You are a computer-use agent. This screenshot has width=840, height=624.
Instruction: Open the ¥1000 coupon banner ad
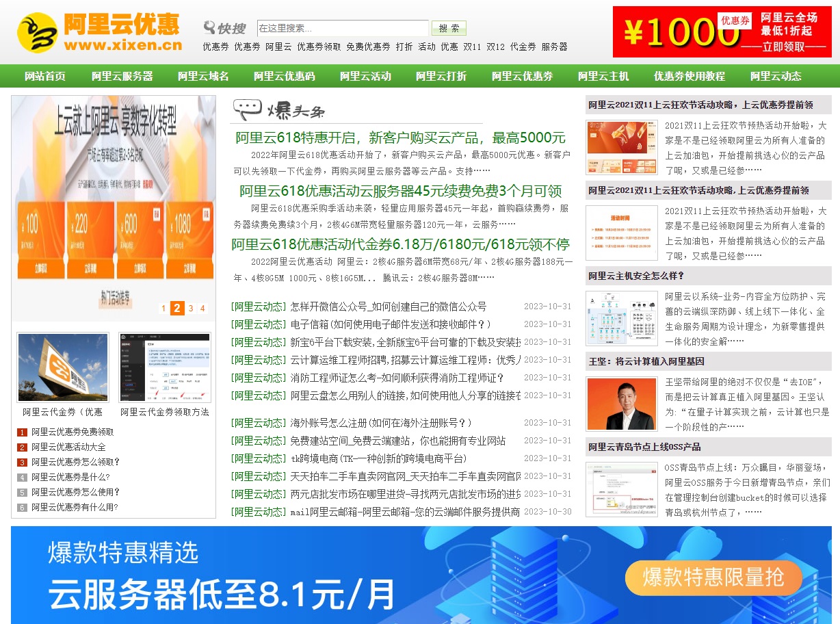pos(722,31)
